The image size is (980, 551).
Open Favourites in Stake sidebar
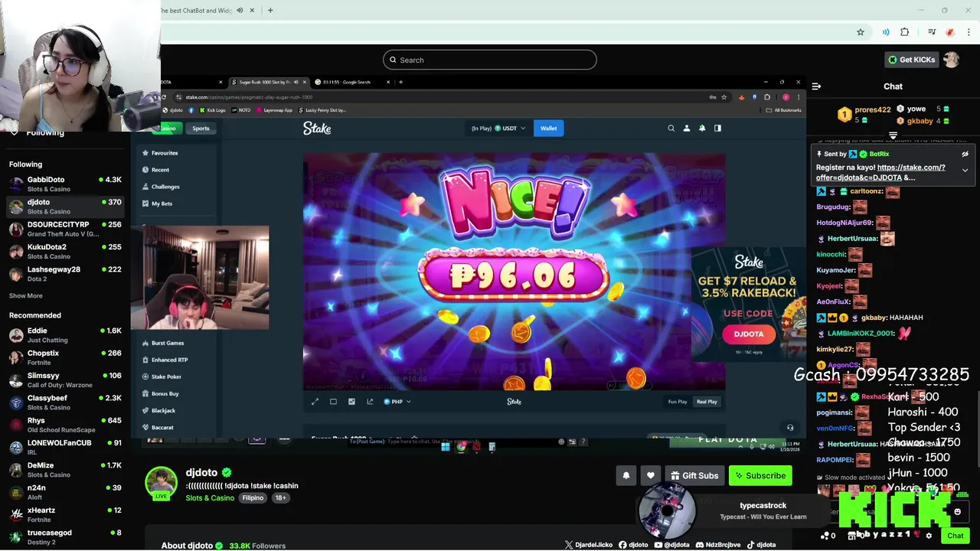(x=165, y=153)
